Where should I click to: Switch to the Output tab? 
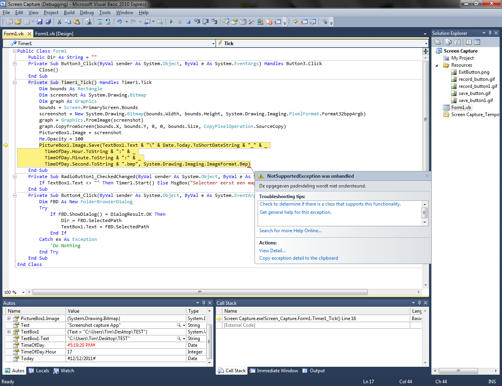click(314, 371)
